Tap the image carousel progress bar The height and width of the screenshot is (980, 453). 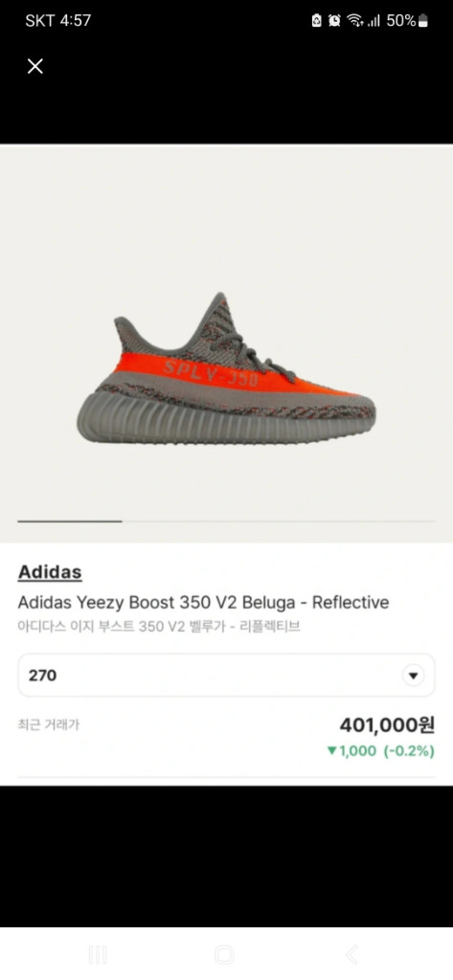click(x=226, y=521)
